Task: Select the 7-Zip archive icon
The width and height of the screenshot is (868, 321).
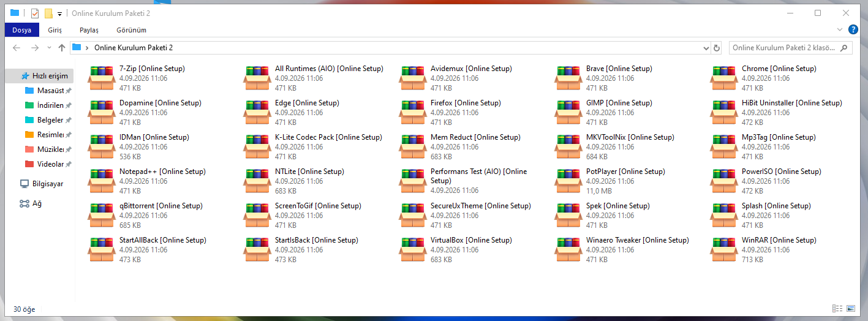Action: [102, 78]
